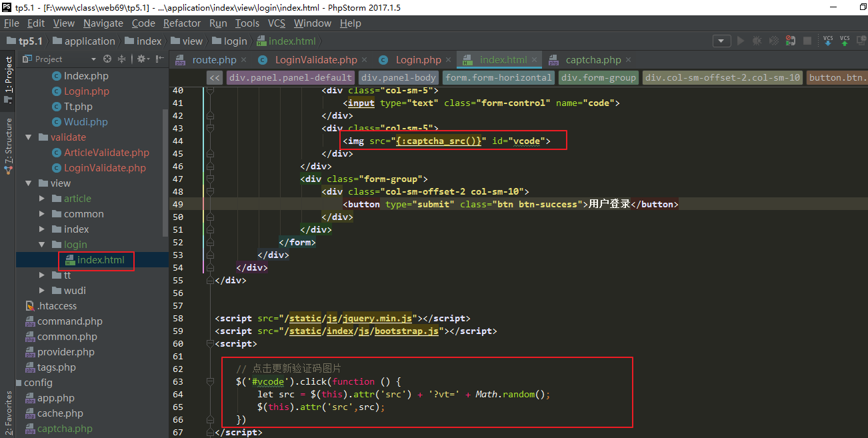Expand the article folder
This screenshot has width=868, height=438.
42,199
